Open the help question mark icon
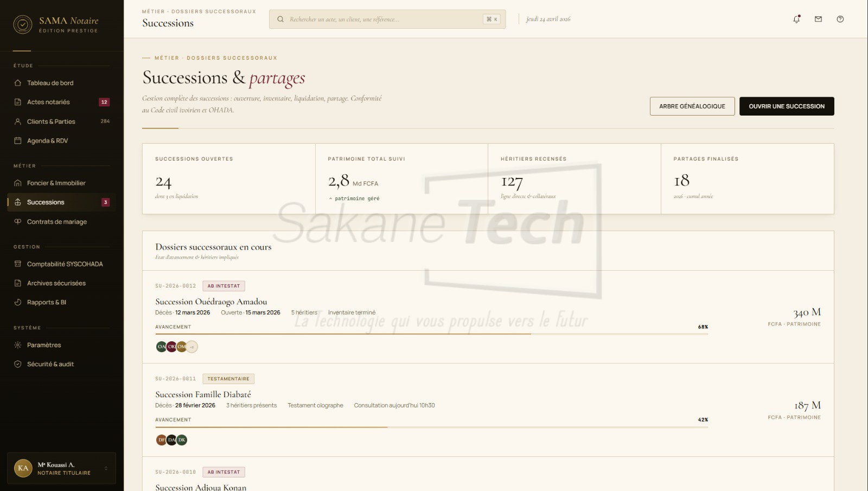Viewport: 868px width, 491px height. [x=840, y=19]
